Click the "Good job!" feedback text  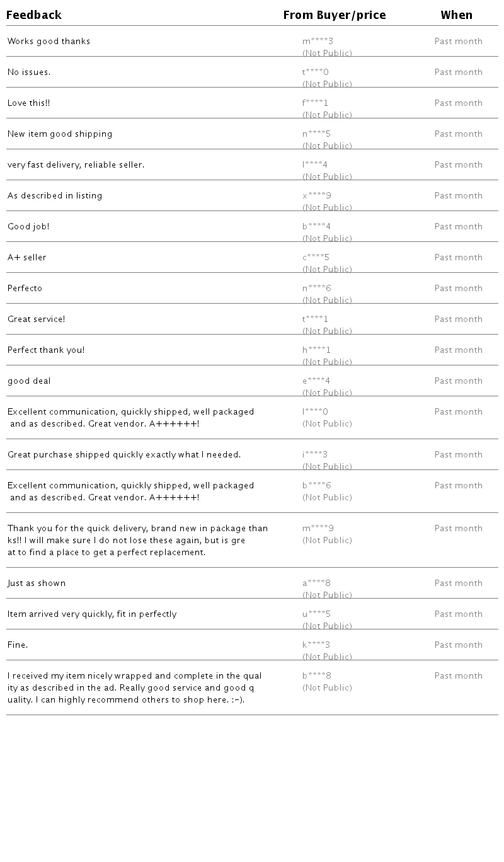click(28, 227)
